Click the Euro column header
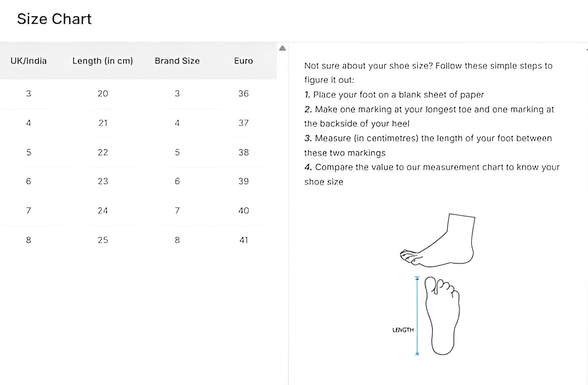 tap(243, 61)
